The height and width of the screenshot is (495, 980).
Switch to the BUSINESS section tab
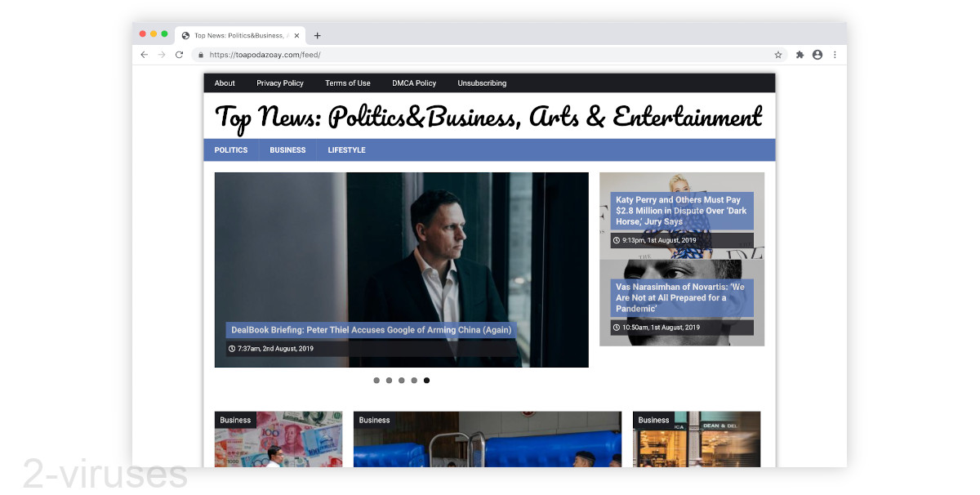click(287, 149)
